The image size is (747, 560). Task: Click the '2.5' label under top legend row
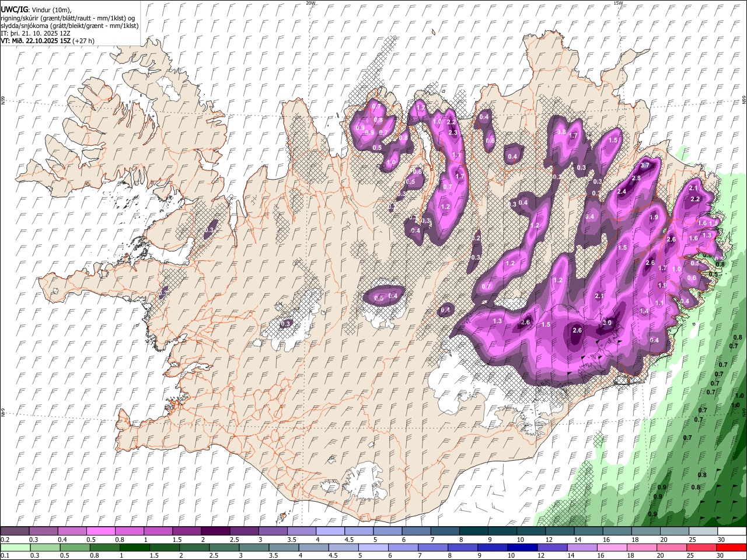pyautogui.click(x=234, y=540)
